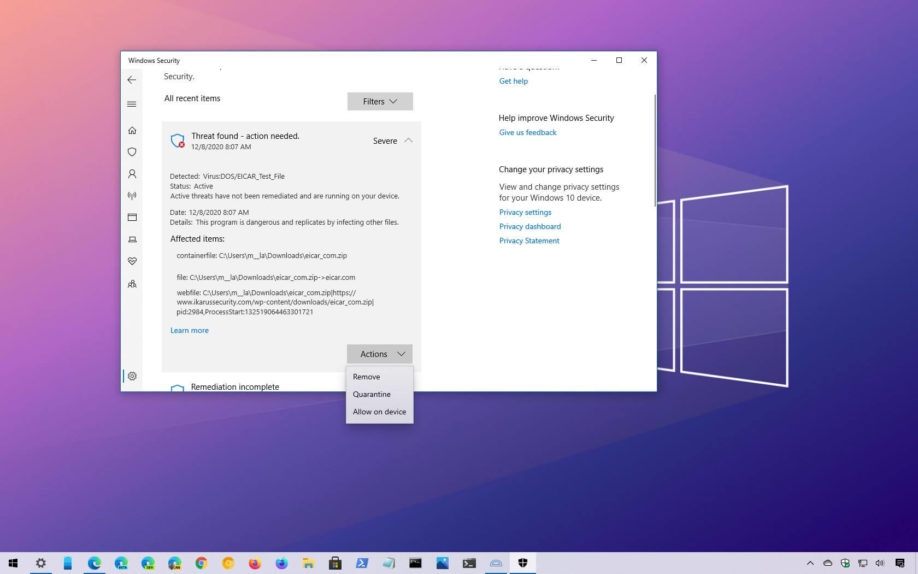Open Firewall & network protection icon

point(132,196)
